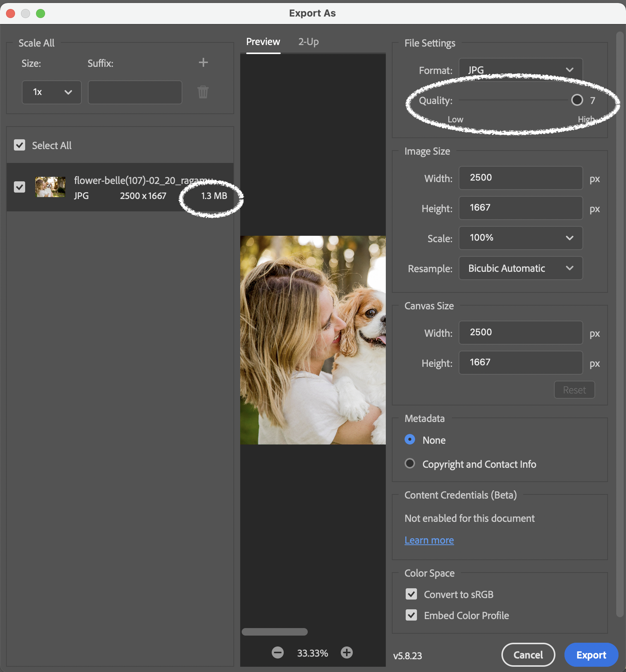Choose Copyright and Contact Info metadata
This screenshot has width=626, height=672.
pos(410,464)
